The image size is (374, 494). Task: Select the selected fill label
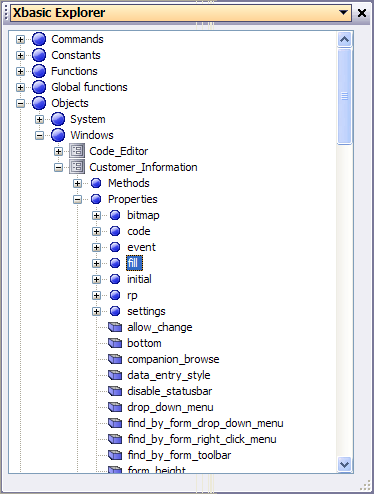[x=134, y=263]
